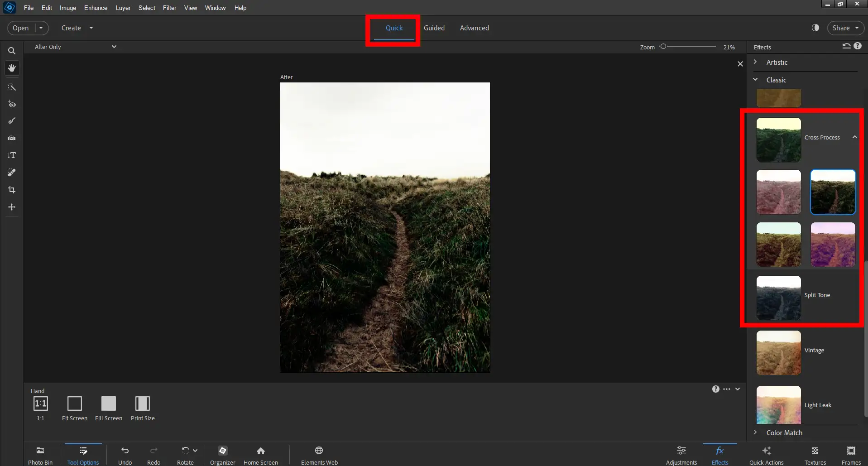Open Effects panel help icon
868x466 pixels.
point(858,46)
